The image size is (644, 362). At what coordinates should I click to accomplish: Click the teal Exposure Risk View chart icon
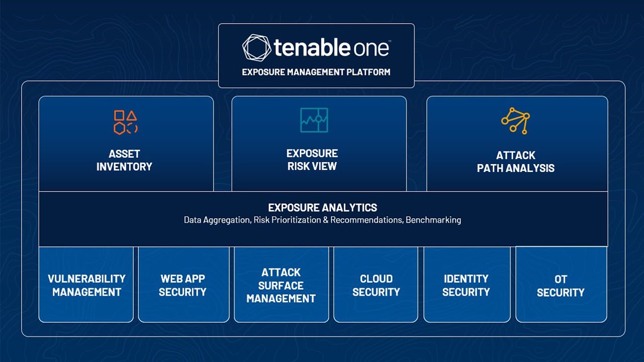coord(314,120)
